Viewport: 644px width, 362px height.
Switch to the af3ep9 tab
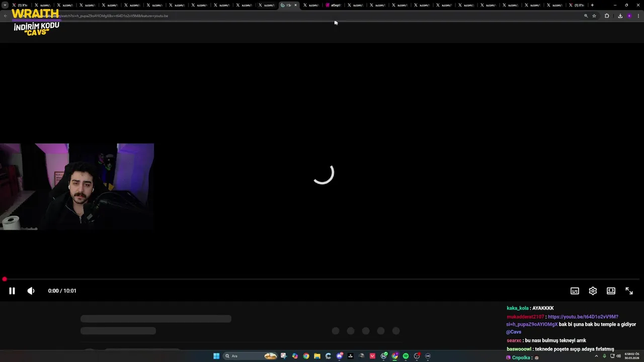pyautogui.click(x=334, y=5)
